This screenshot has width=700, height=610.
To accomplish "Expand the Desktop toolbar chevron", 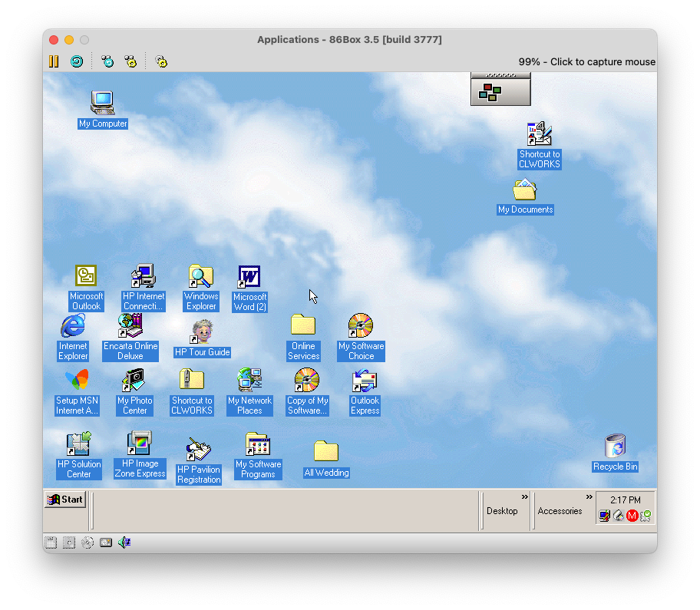I will [524, 496].
